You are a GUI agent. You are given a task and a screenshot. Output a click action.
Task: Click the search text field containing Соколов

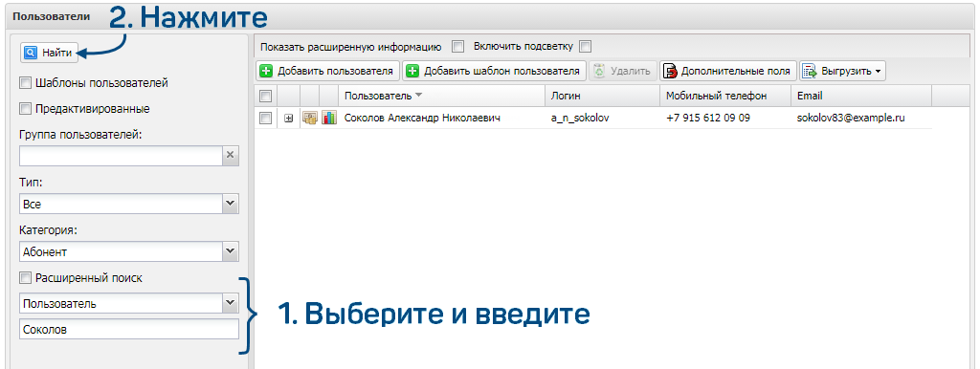129,329
